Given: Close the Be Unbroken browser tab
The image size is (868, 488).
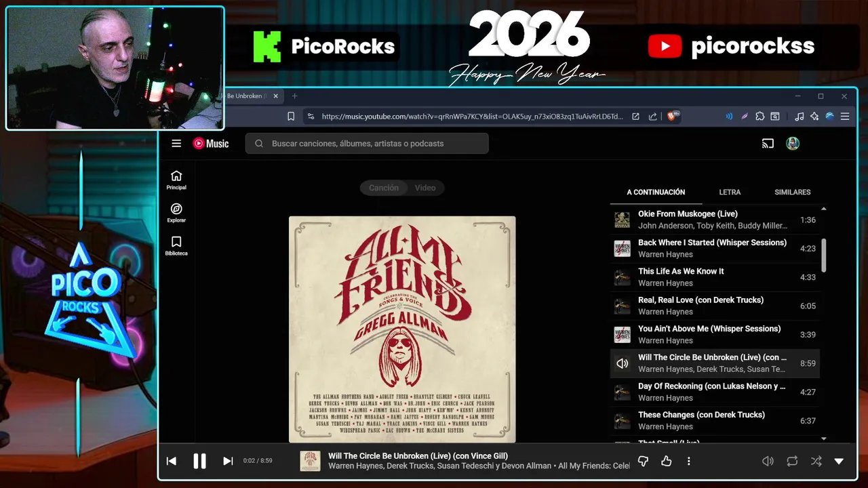Looking at the screenshot, I should tap(275, 96).
